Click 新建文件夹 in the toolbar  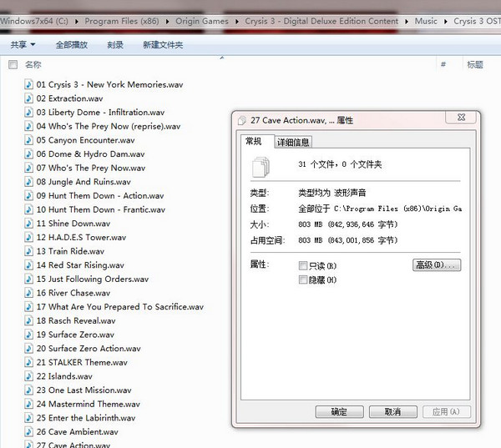click(x=163, y=45)
